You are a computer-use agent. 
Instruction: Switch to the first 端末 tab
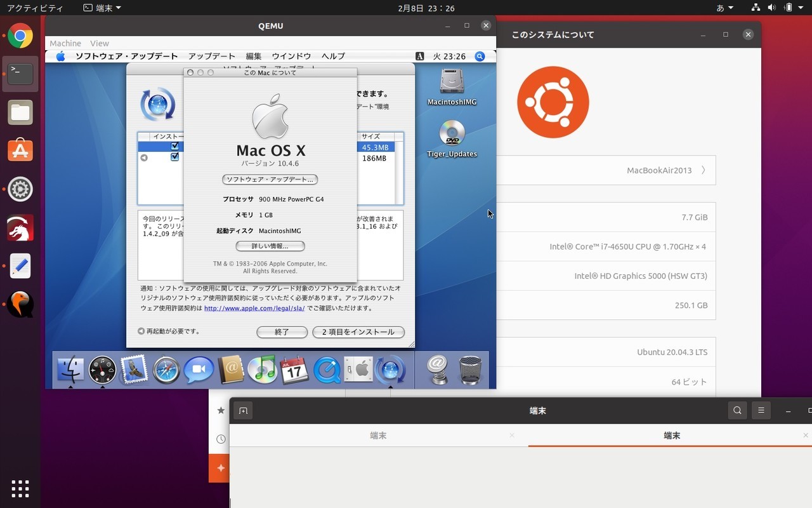(378, 436)
